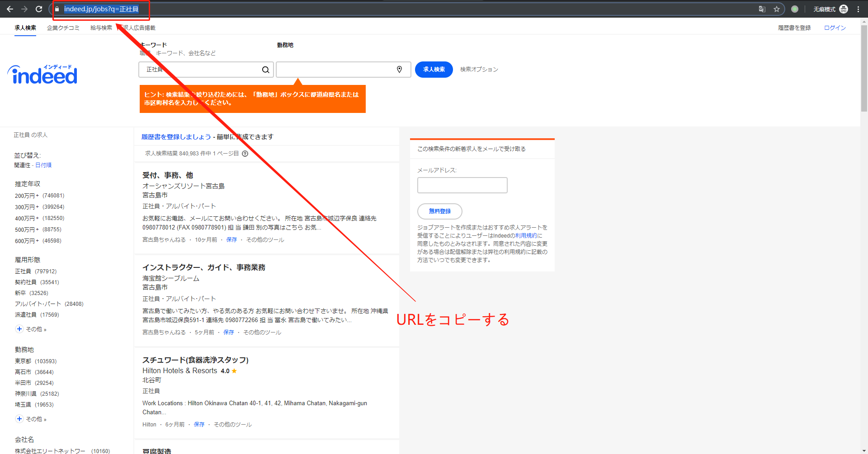Click the green extension icon
Screen dimensions: 868x454
click(x=795, y=9)
